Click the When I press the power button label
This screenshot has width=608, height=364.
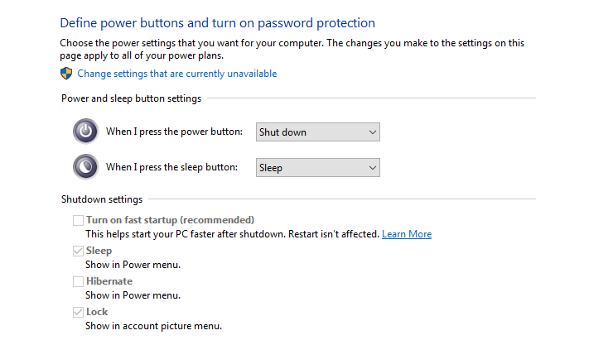tap(174, 132)
